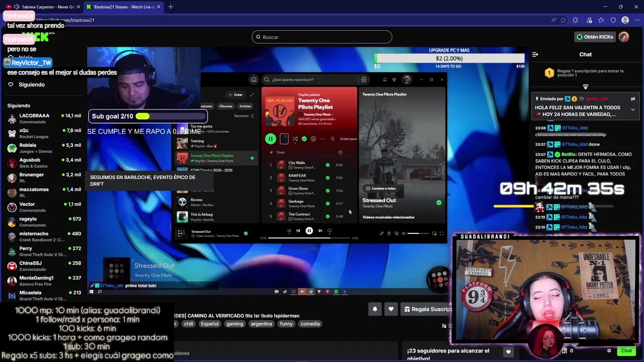The width and height of the screenshot is (644, 362).
Task: Click the song progress bar
Action: pos(309,238)
